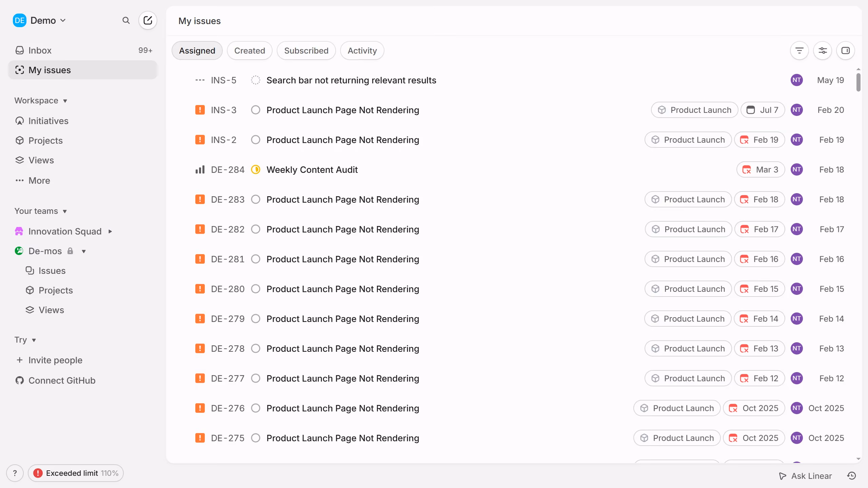Change the todo status circle of DE-275
868x488 pixels.
click(x=256, y=438)
